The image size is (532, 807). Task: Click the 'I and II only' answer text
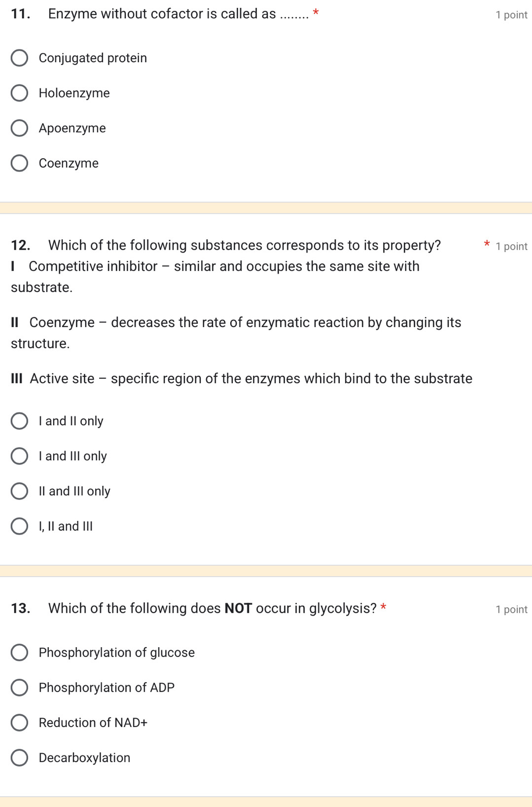[x=71, y=421]
